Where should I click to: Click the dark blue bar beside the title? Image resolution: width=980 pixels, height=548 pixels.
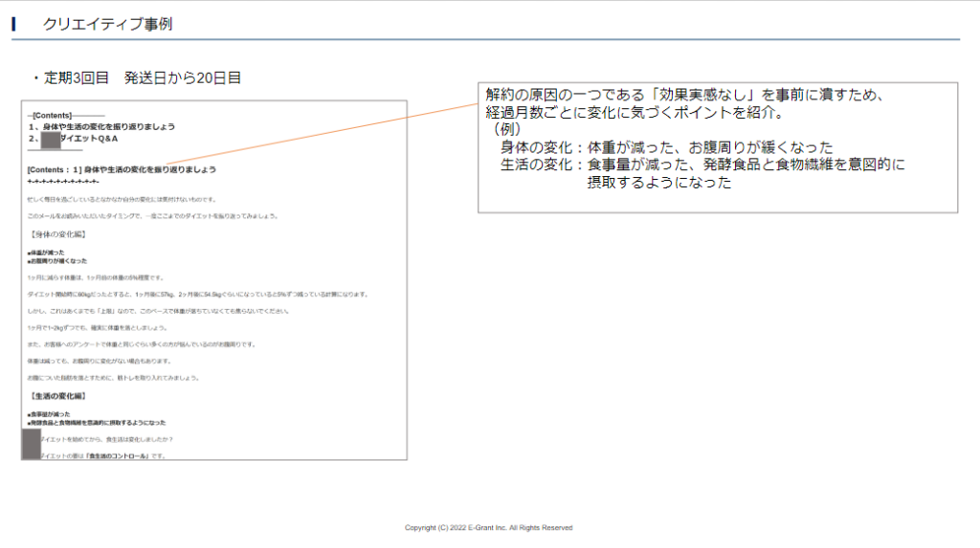point(14,24)
